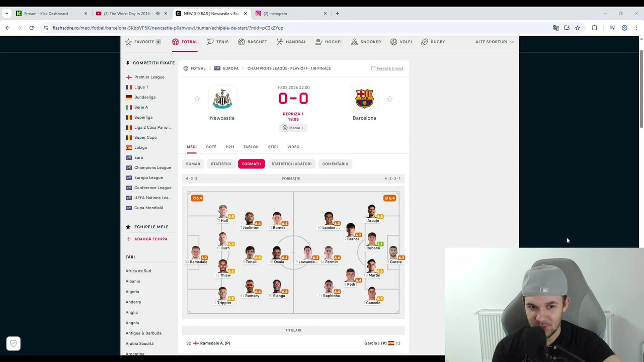This screenshot has height=362, width=644.
Task: Open a new browser tab
Action: (x=337, y=14)
